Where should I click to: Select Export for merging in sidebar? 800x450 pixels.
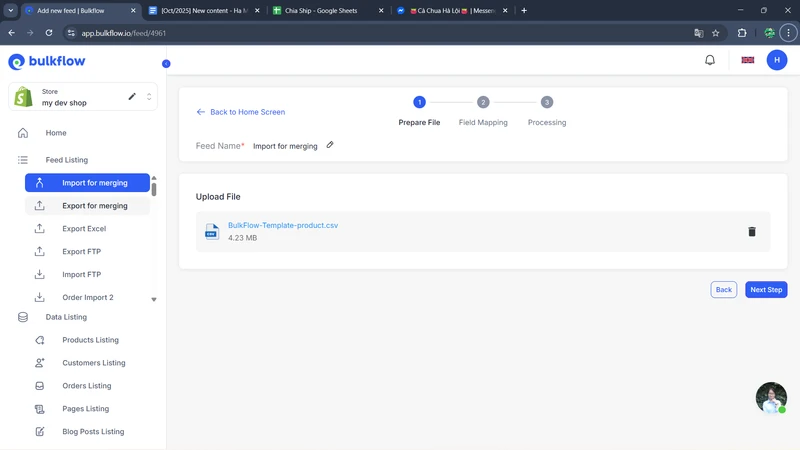pyautogui.click(x=94, y=206)
